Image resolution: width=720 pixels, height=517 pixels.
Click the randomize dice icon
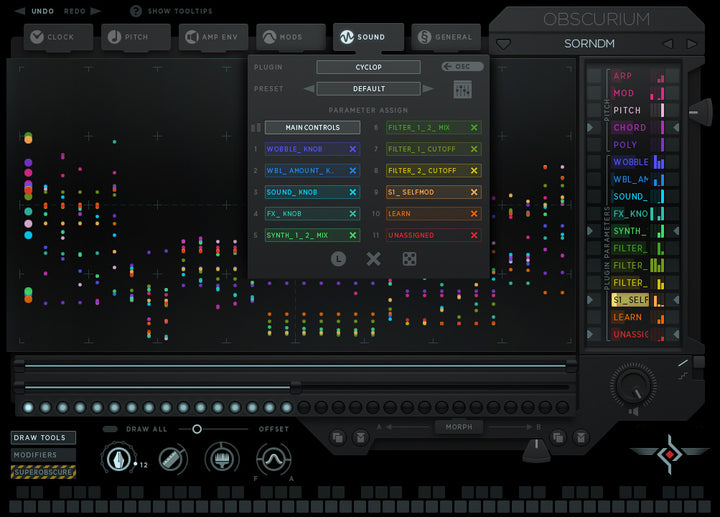[409, 259]
